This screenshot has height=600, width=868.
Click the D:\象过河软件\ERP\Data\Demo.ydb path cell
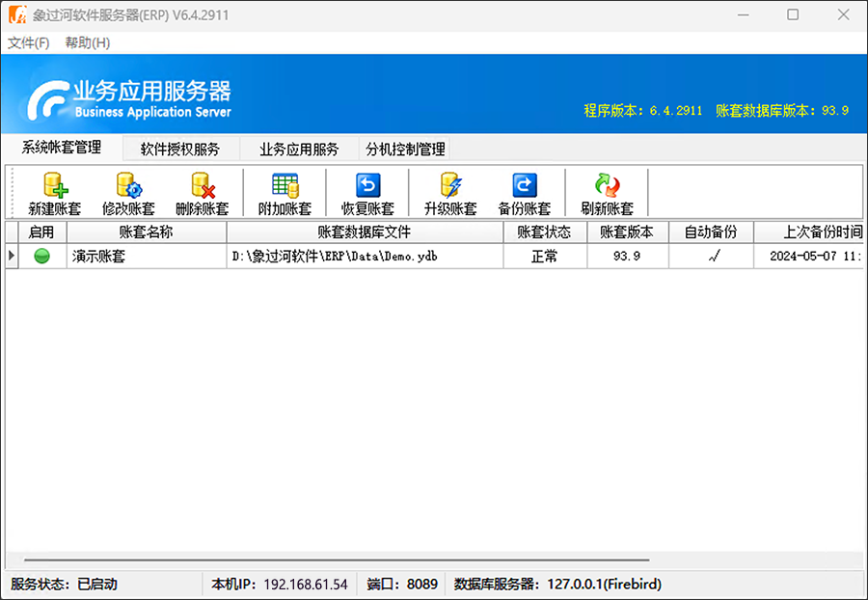pos(365,257)
